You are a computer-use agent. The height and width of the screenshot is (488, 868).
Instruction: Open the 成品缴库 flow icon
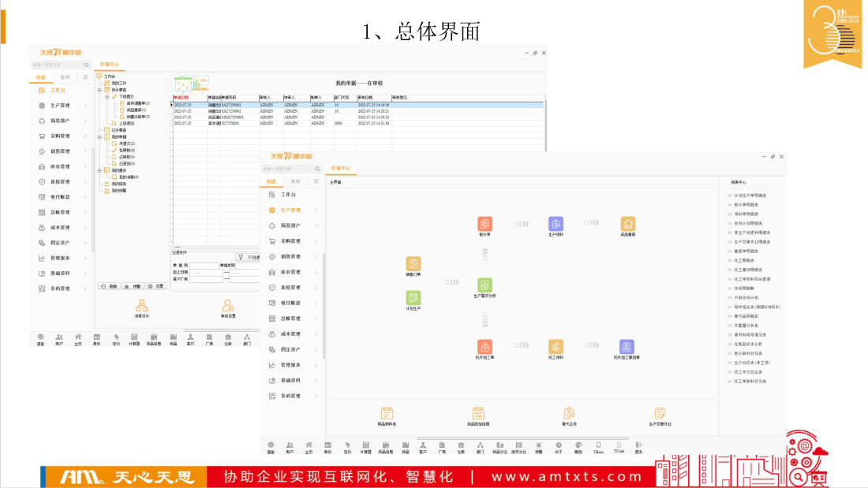point(628,224)
